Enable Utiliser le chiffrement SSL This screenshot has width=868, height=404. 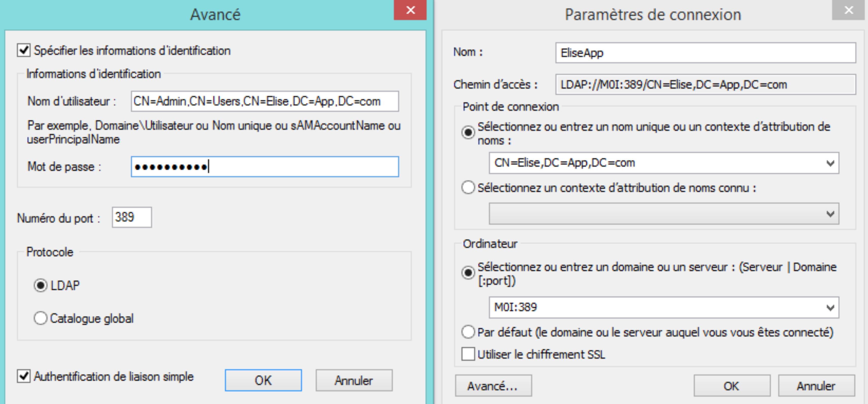point(468,354)
